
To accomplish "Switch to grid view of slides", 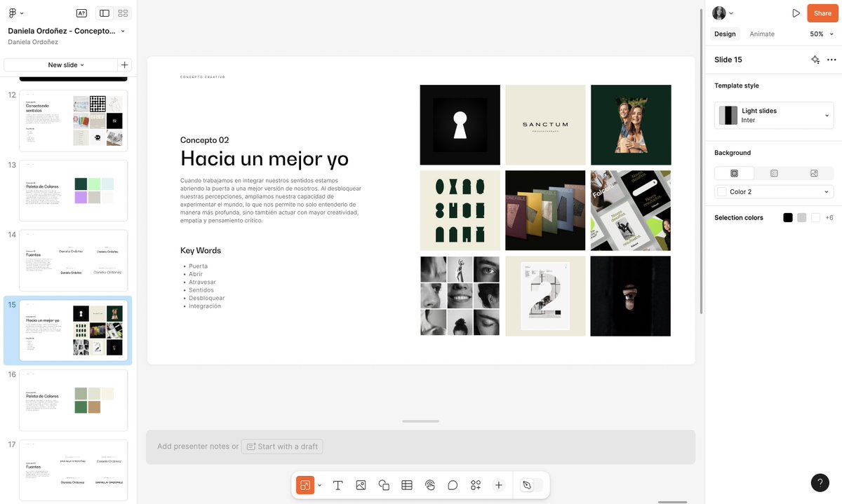I will coord(123,13).
